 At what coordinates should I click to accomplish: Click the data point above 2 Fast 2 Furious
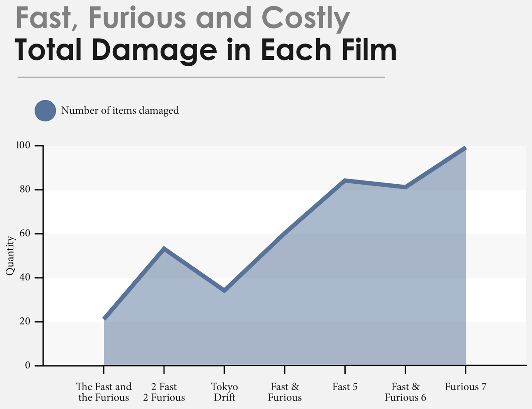[x=164, y=249]
